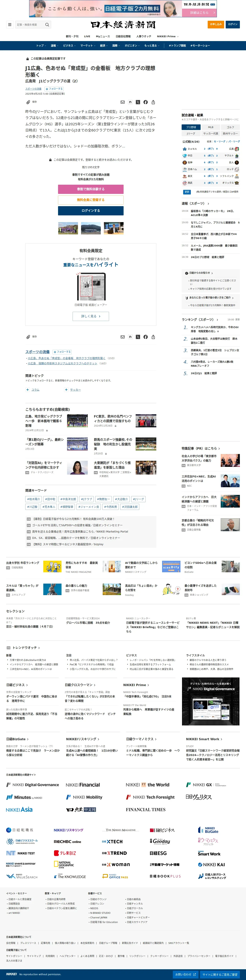Toggle フォローする beside スポーツの流儀 series heading

pos(62,352)
